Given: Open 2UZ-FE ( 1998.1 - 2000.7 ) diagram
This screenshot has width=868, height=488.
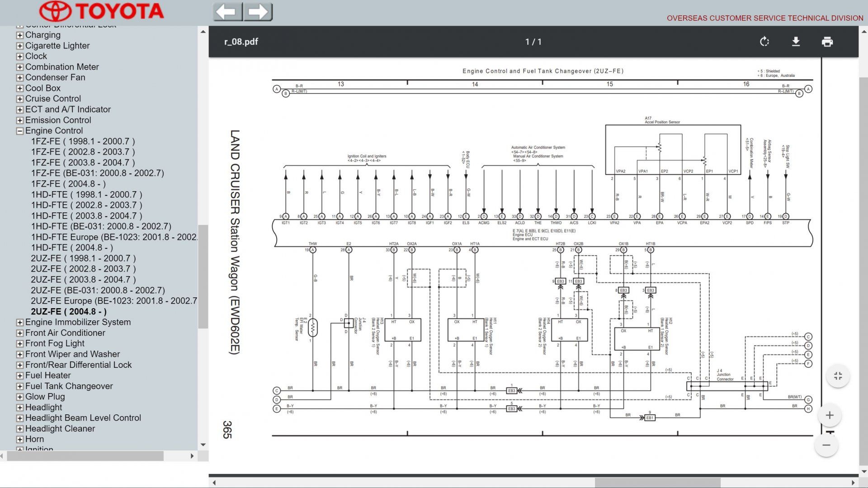Looking at the screenshot, I should pos(83,258).
